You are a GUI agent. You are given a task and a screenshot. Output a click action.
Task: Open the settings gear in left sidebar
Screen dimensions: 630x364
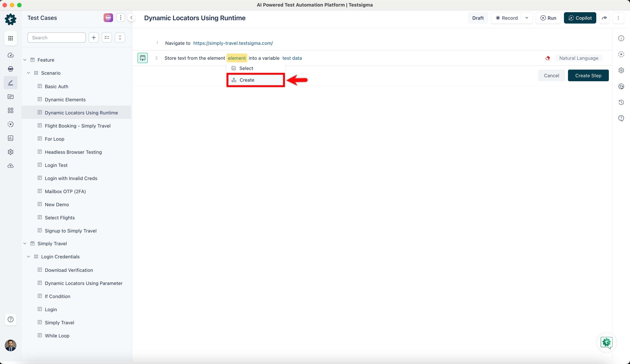coord(11,152)
